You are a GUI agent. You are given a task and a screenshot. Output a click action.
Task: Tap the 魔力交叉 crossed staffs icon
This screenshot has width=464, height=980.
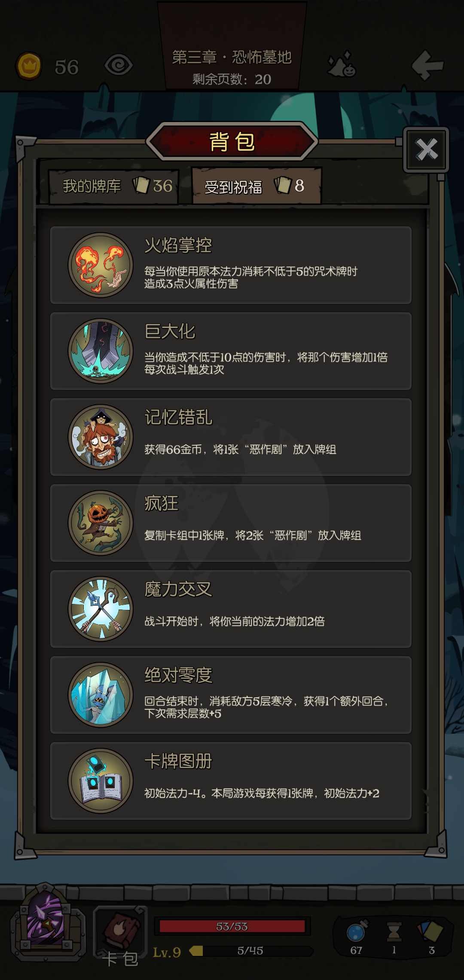(101, 609)
